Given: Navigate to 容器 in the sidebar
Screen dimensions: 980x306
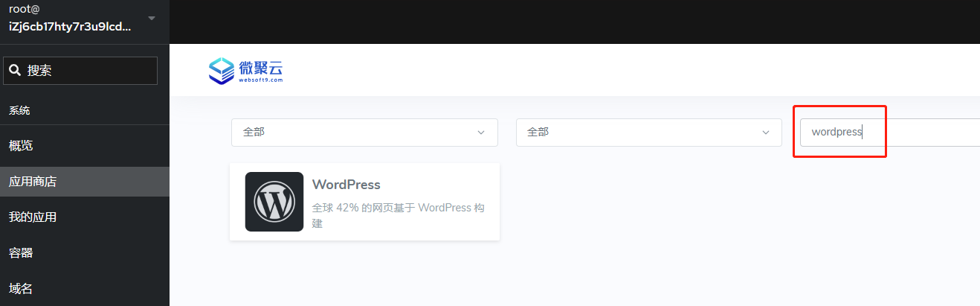Looking at the screenshot, I should point(21,252).
